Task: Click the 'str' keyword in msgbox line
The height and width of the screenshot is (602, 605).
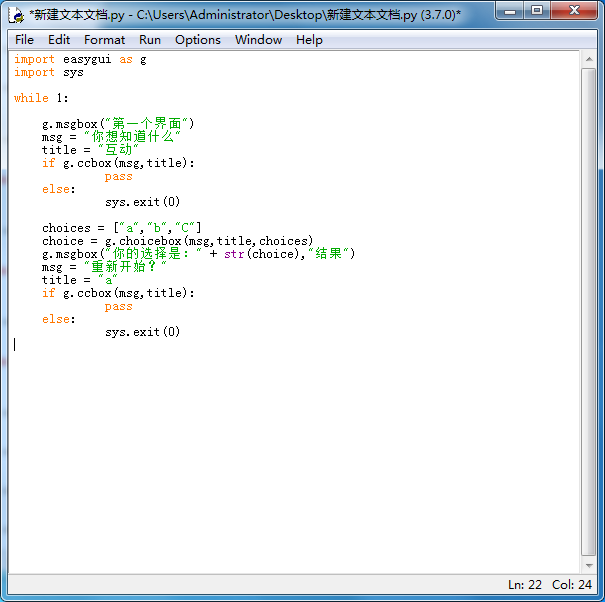Action: click(234, 254)
